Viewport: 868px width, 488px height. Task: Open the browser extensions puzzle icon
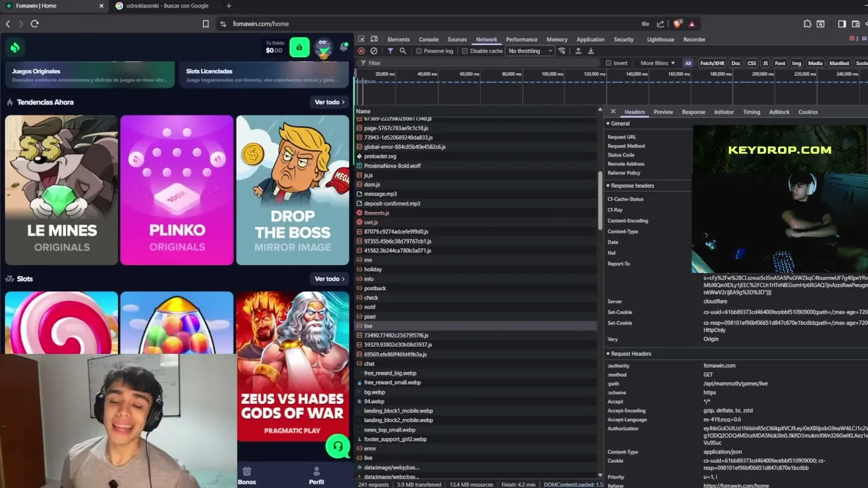coord(807,24)
